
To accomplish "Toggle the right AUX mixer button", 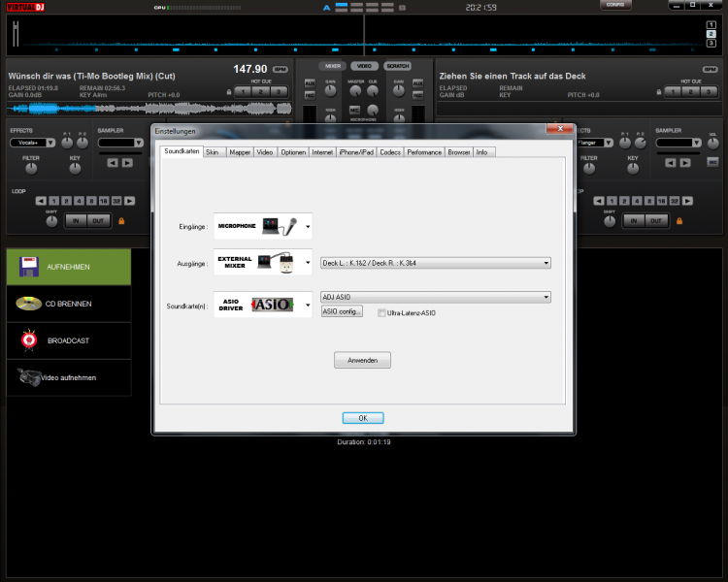I will point(417,83).
